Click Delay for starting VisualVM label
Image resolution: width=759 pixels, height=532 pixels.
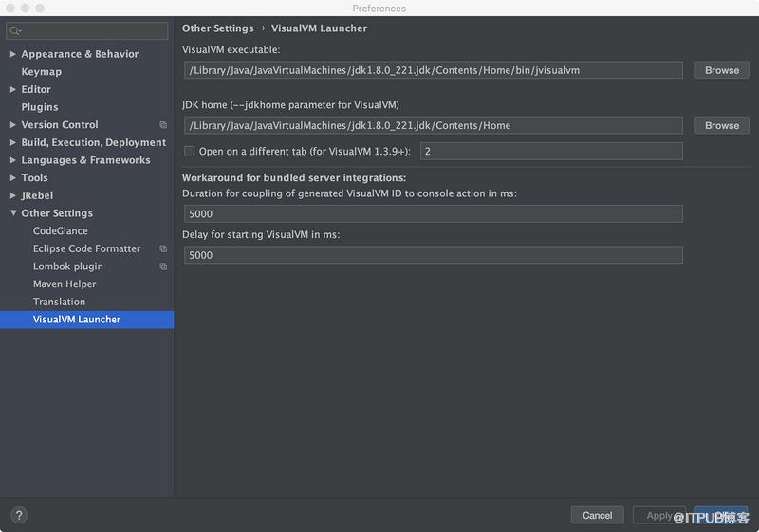point(261,234)
